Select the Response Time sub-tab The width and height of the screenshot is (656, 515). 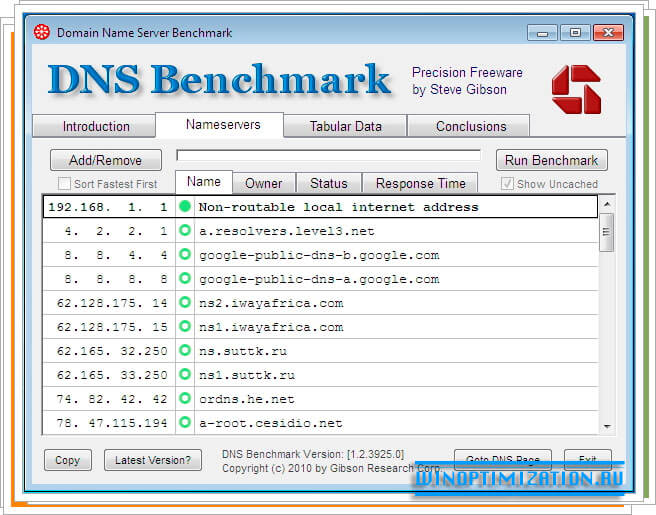click(420, 183)
